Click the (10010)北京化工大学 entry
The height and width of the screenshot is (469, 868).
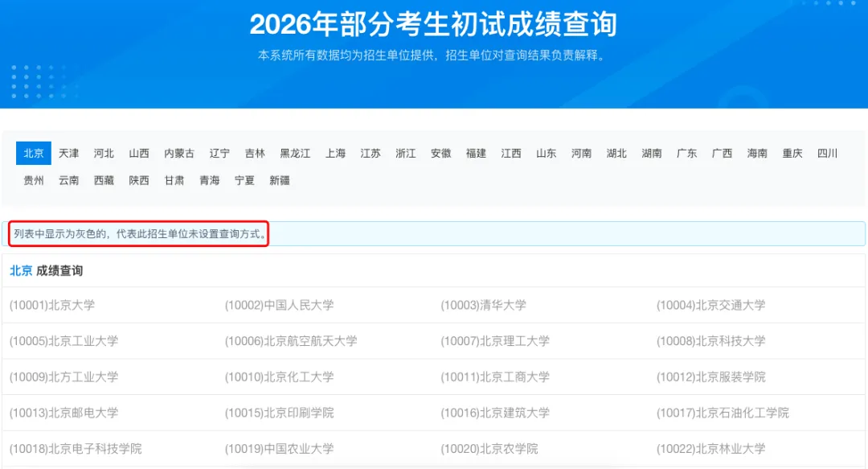click(280, 377)
